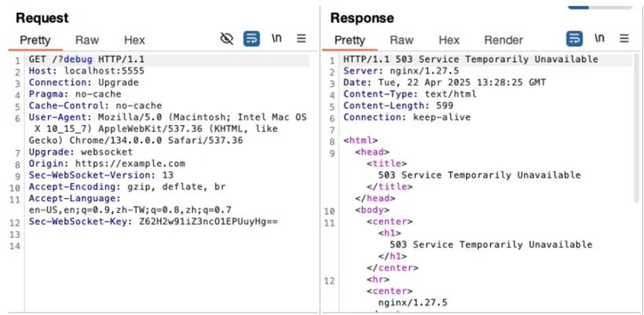Toggle hide non-printable eye icon in Request
Viewport: 644px width, 315px height.
click(227, 39)
